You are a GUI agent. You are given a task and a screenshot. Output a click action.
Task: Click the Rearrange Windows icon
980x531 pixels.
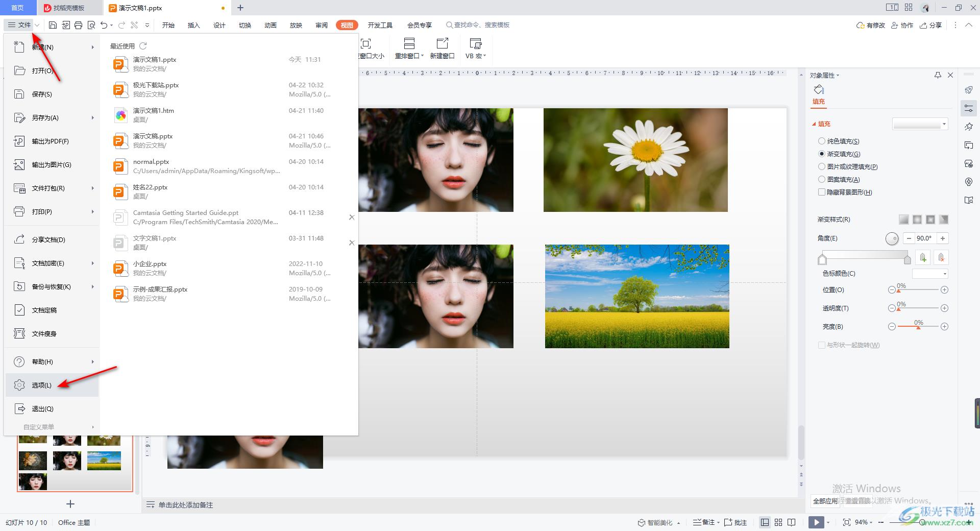tap(409, 44)
